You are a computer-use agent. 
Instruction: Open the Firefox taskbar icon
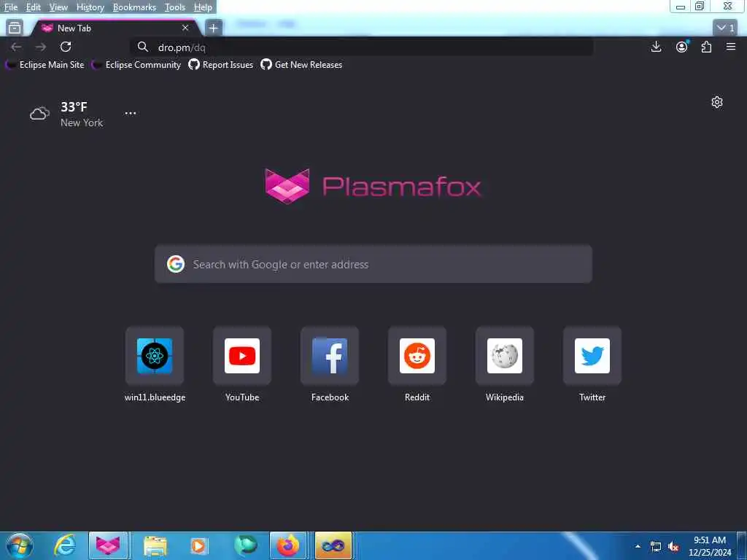click(x=288, y=545)
